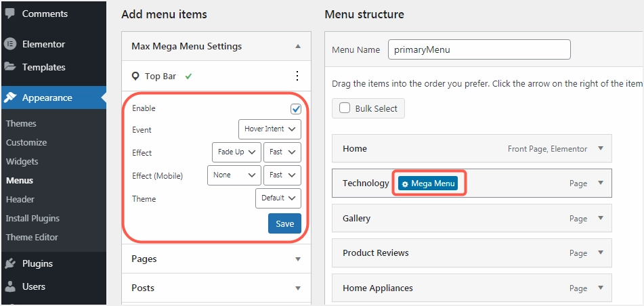644x306 pixels.
Task: Click the Users person icon
Action: pos(10,286)
